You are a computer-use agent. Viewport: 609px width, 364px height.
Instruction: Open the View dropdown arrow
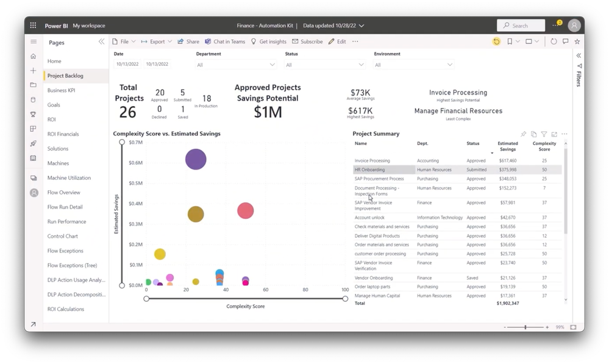[x=536, y=41]
